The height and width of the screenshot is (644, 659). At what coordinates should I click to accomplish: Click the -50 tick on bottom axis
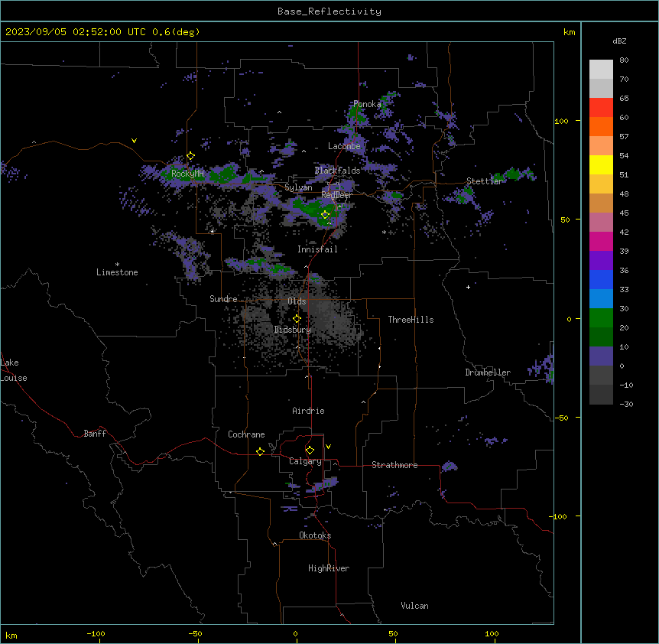(x=195, y=633)
